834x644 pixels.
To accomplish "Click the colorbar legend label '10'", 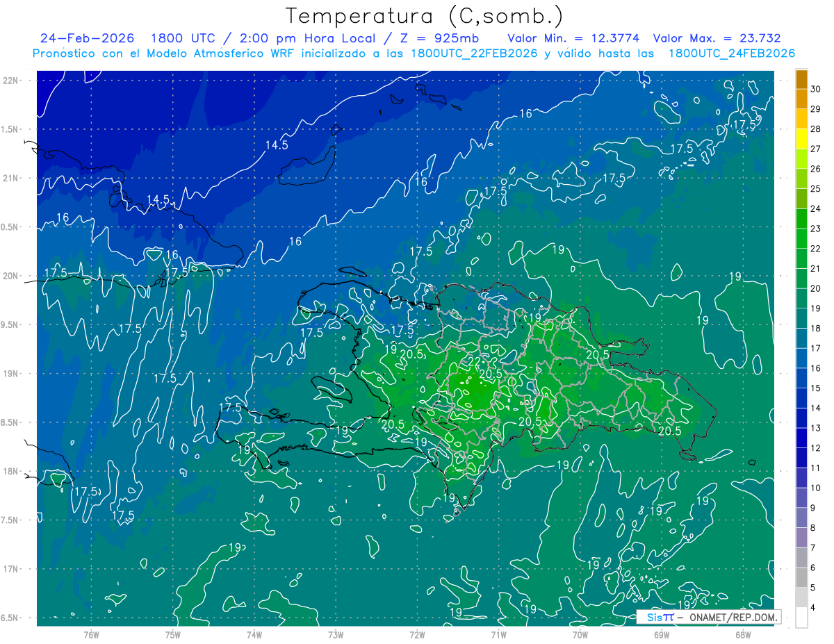I will (815, 488).
